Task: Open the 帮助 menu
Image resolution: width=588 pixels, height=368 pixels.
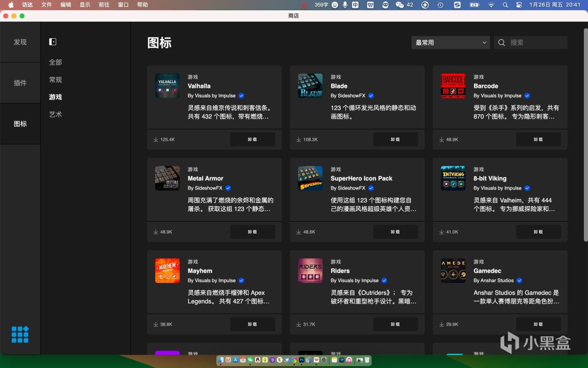Action: point(142,5)
